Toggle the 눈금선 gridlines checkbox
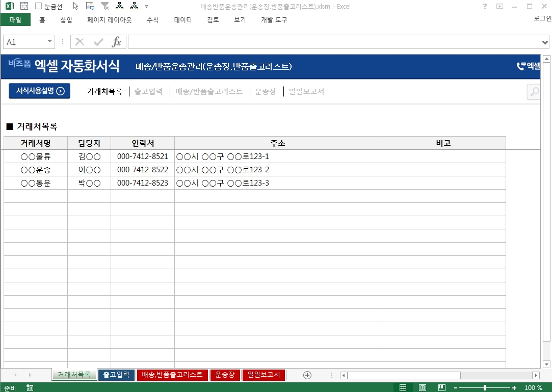This screenshot has width=552, height=392. [x=39, y=7]
